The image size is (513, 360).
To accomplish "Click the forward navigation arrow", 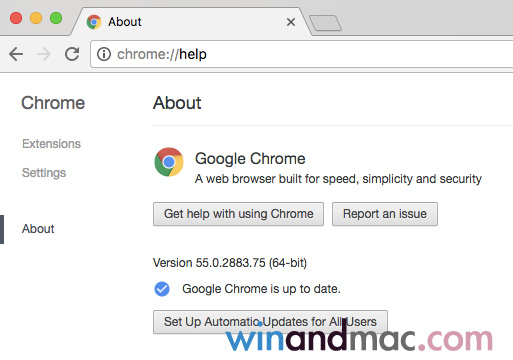I will [44, 54].
